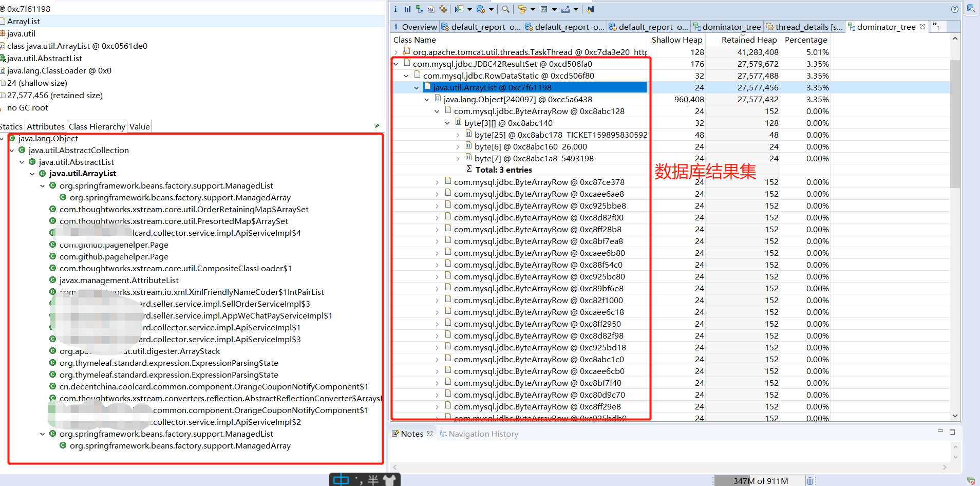This screenshot has width=980, height=486.
Task: Click the find object magnifier icon
Action: pyautogui.click(x=506, y=9)
